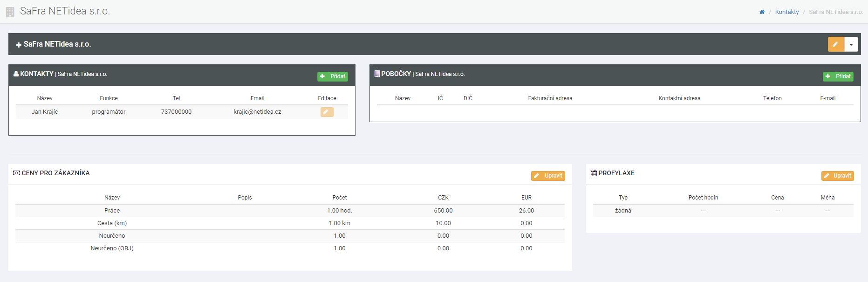Click the calendar icon in Profylaxe header
The image size is (868, 282).
coord(594,173)
